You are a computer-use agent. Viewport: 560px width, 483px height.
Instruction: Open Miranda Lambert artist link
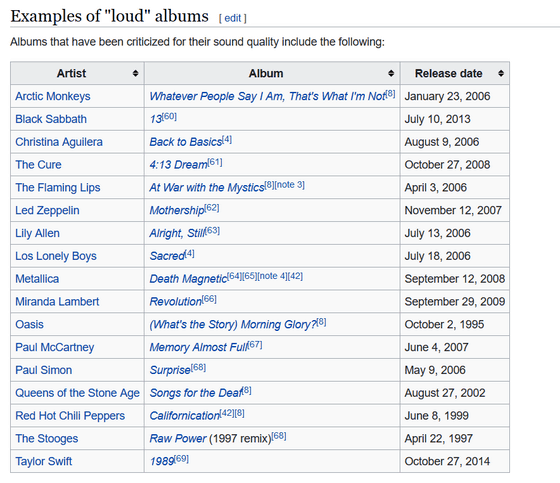click(x=57, y=302)
